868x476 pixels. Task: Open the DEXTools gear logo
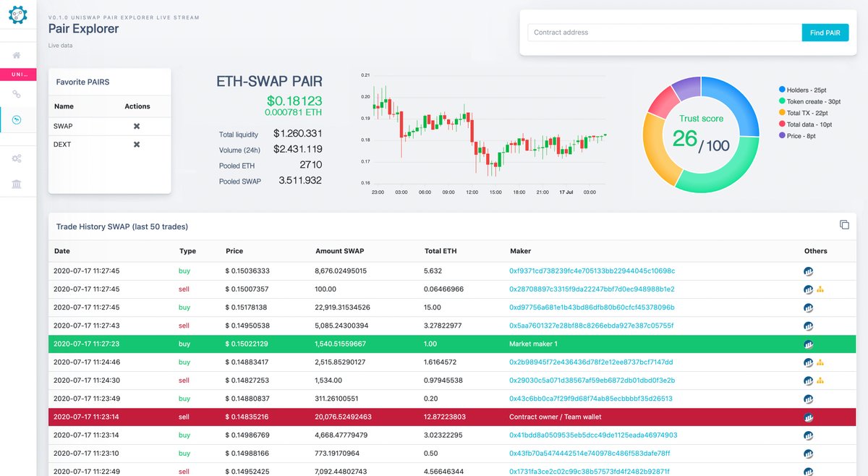(x=18, y=14)
